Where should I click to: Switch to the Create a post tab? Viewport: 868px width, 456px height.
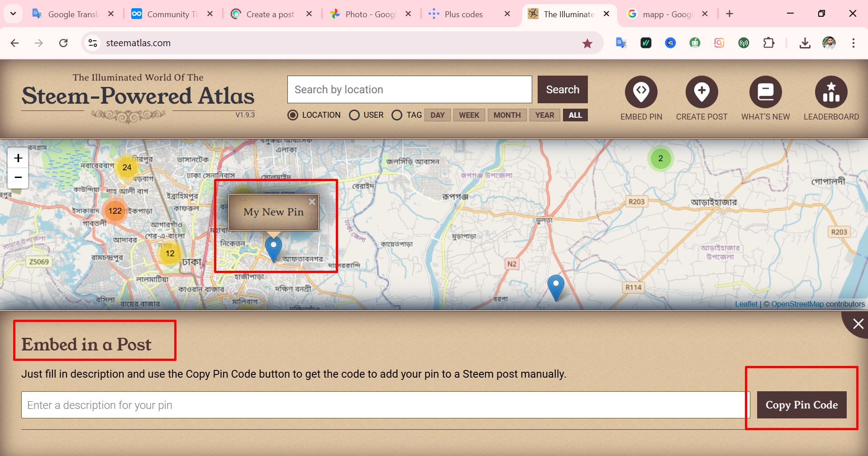click(271, 14)
